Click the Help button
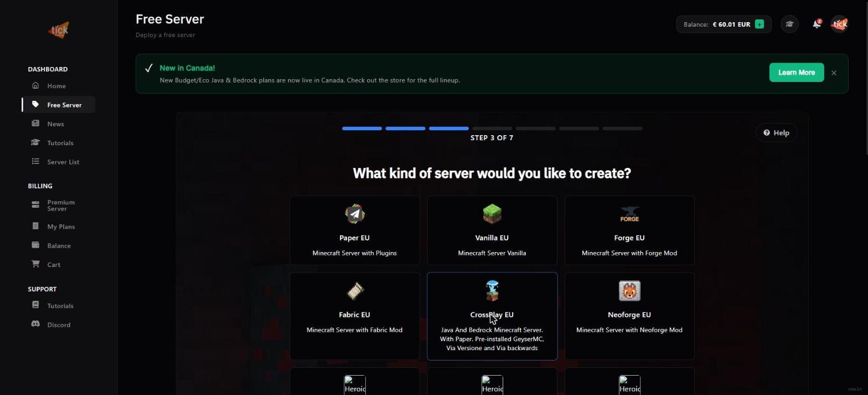This screenshot has width=868, height=395. coord(776,132)
